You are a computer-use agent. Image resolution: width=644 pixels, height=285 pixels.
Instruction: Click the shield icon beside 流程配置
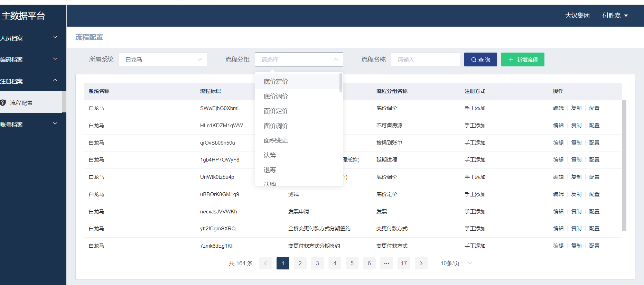[x=3, y=103]
